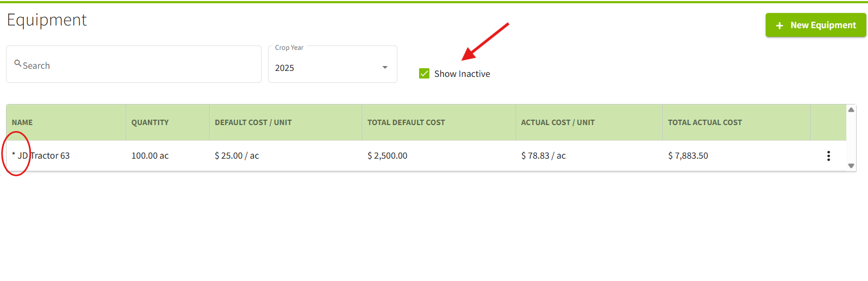Image resolution: width=868 pixels, height=281 pixels.
Task: Click the table scroll down arrow
Action: 851,166
